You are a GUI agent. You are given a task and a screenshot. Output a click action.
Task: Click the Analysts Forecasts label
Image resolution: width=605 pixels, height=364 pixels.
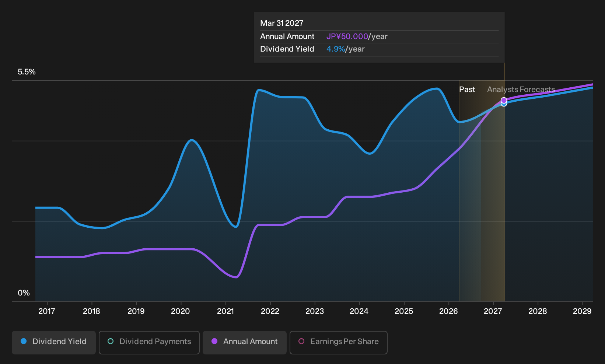(521, 90)
